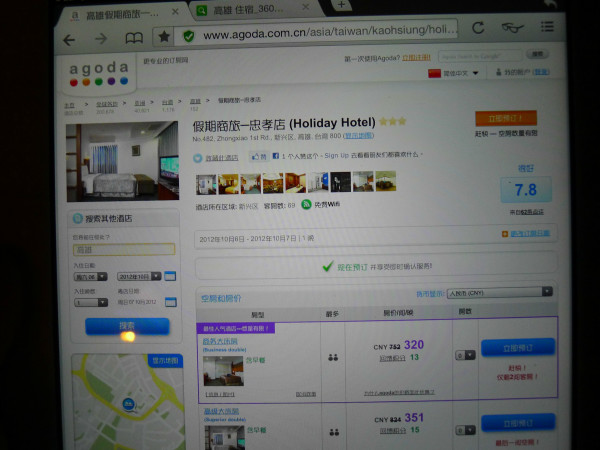Go back with the browser back arrow

point(69,39)
